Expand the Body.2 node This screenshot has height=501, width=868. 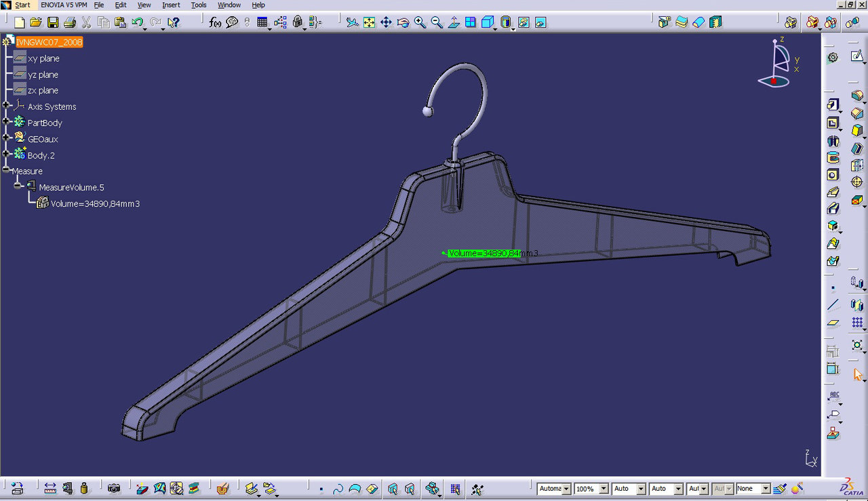coord(6,154)
